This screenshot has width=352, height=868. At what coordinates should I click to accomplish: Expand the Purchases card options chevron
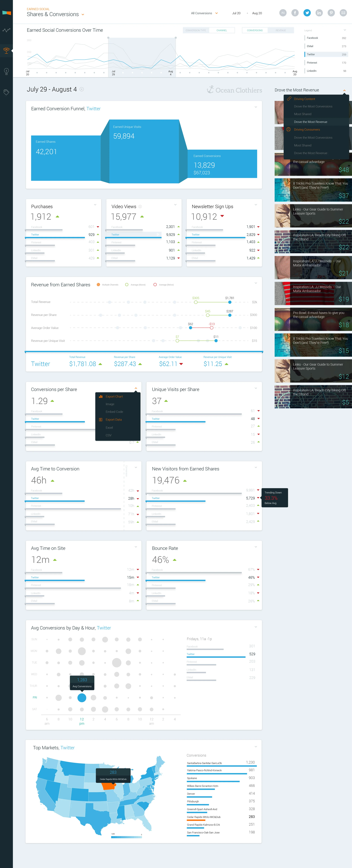(95, 205)
